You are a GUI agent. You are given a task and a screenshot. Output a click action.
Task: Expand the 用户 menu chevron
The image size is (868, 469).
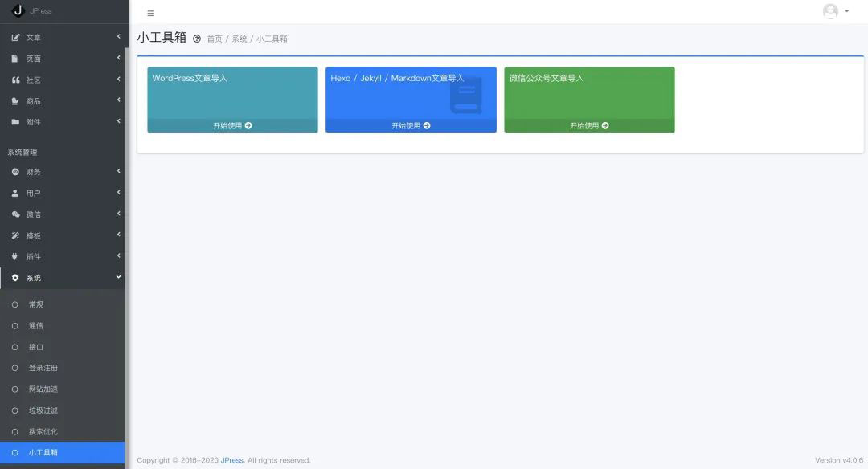pos(118,193)
